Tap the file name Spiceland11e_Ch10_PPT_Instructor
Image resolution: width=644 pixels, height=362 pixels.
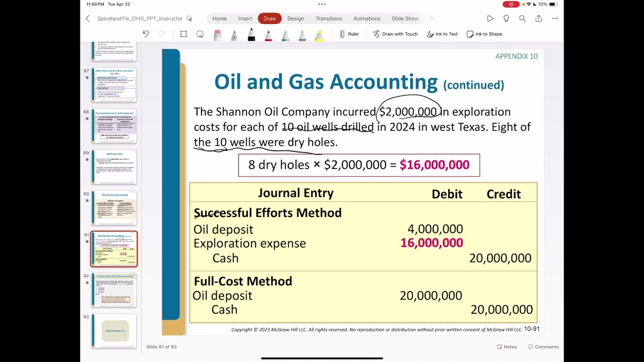click(x=140, y=19)
